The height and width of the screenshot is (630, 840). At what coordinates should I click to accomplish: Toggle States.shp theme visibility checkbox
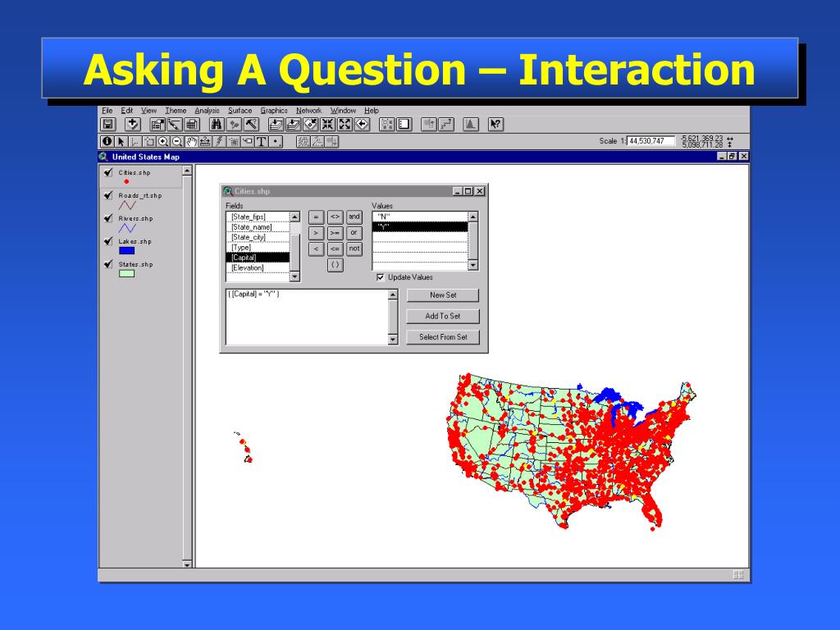click(x=108, y=265)
